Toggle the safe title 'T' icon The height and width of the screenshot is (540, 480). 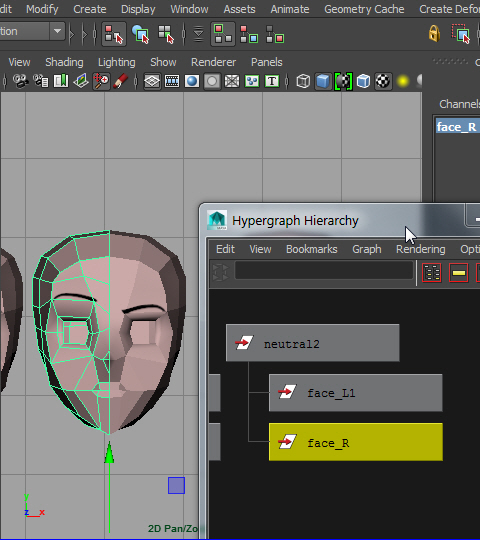tap(272, 81)
